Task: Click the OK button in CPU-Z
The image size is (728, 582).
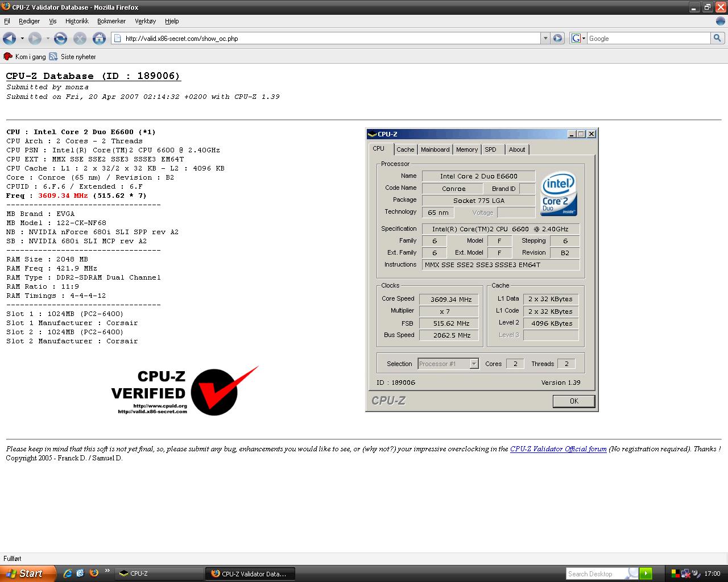Action: point(574,401)
